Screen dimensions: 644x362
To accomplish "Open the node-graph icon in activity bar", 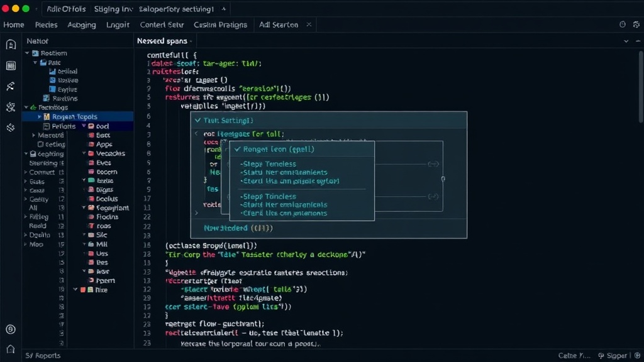I will tap(11, 107).
